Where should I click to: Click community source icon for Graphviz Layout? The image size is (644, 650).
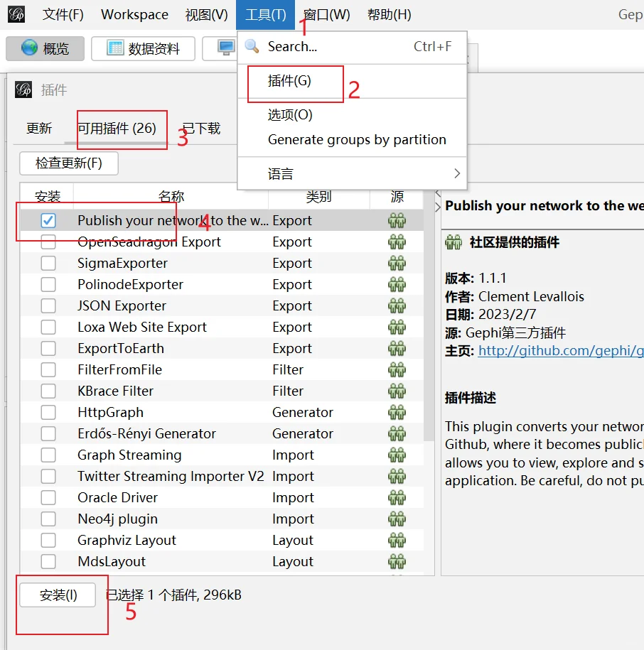tap(397, 540)
